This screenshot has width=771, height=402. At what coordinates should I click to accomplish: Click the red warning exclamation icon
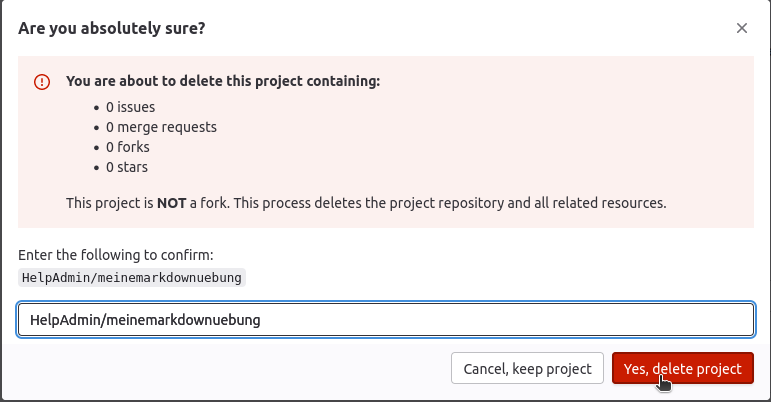(x=42, y=83)
